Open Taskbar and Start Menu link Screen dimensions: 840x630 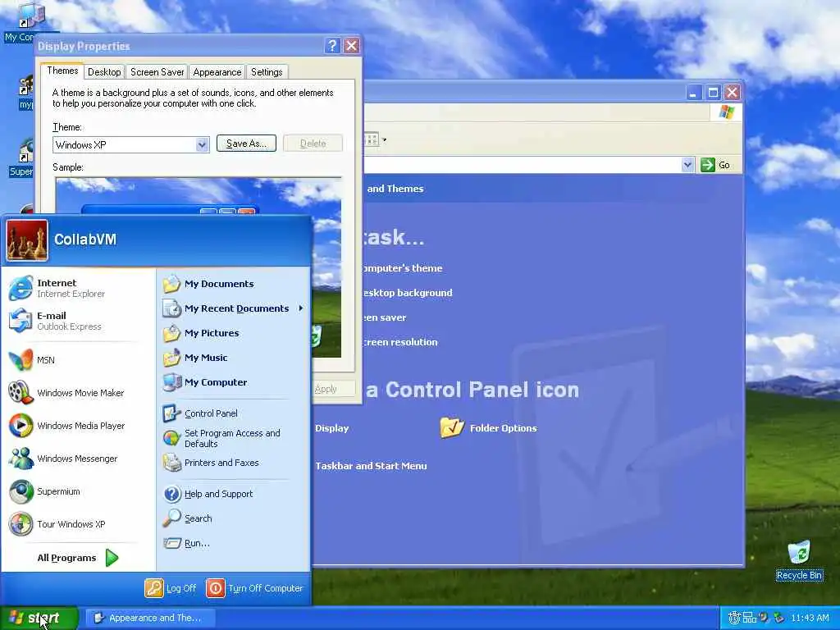371,466
